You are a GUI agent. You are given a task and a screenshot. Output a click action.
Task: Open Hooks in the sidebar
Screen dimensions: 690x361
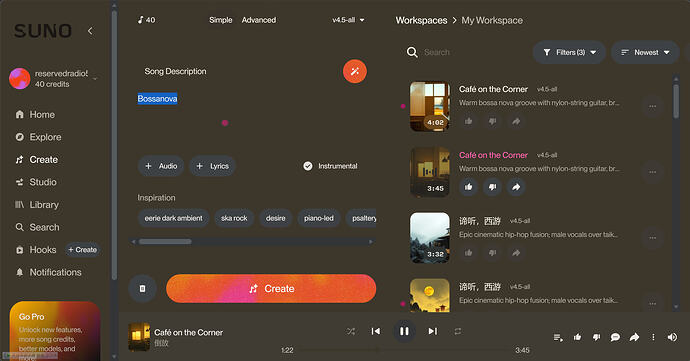(36, 250)
